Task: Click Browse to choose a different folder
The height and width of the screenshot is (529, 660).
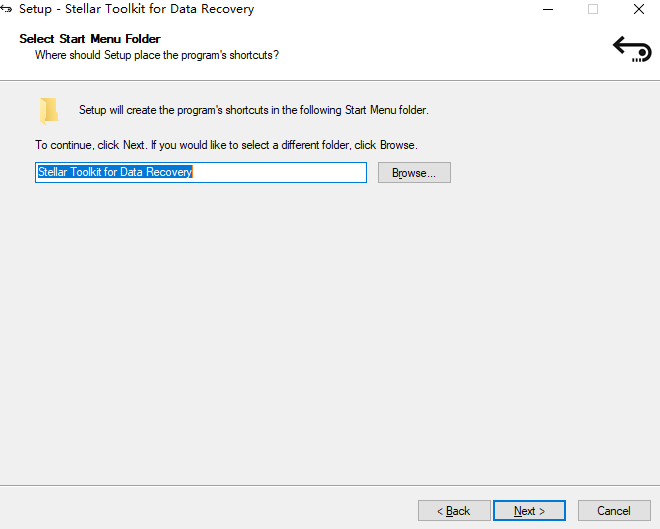Action: pos(414,173)
